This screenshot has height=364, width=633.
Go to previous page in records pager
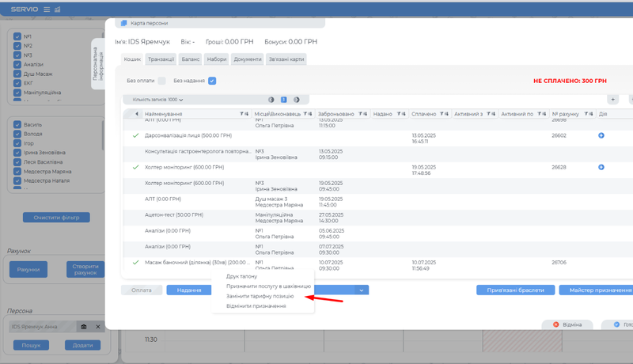pos(271,100)
